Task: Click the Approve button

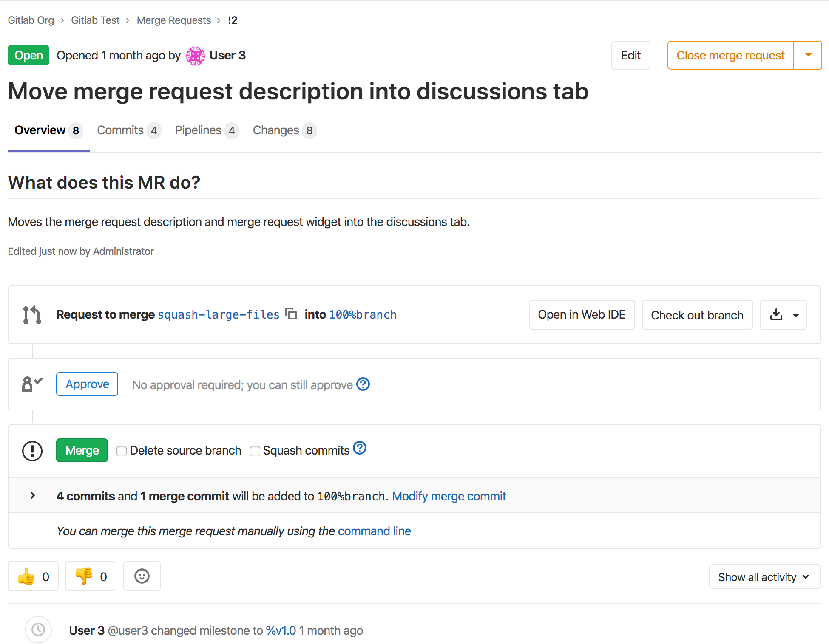Action: 87,384
